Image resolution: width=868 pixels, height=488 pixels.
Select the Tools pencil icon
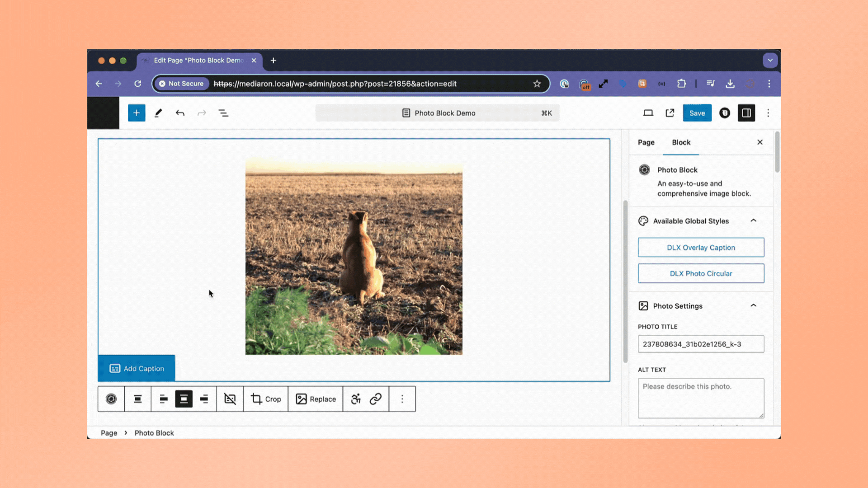pos(158,113)
